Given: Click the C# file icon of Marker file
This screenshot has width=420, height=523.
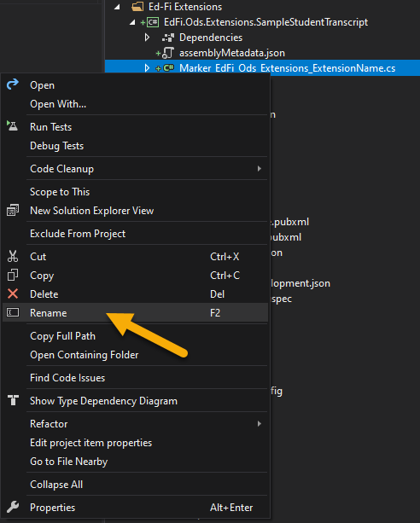Looking at the screenshot, I should click(x=168, y=68).
